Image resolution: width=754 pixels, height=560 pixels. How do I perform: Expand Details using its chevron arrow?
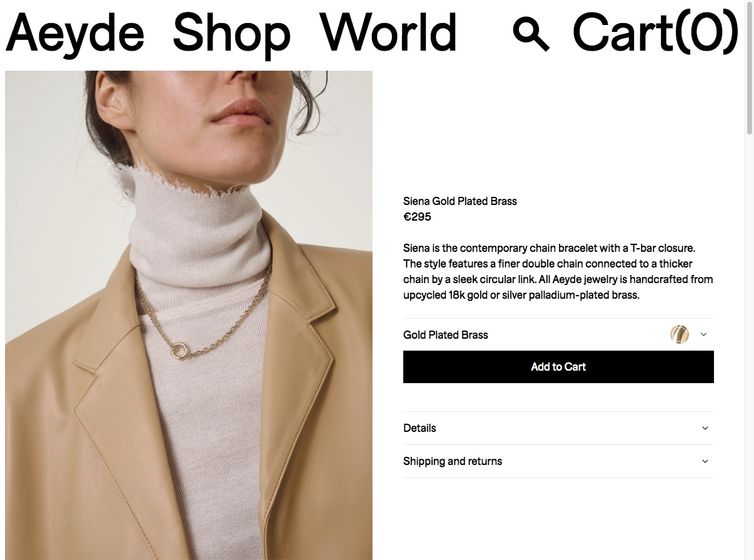pos(705,428)
